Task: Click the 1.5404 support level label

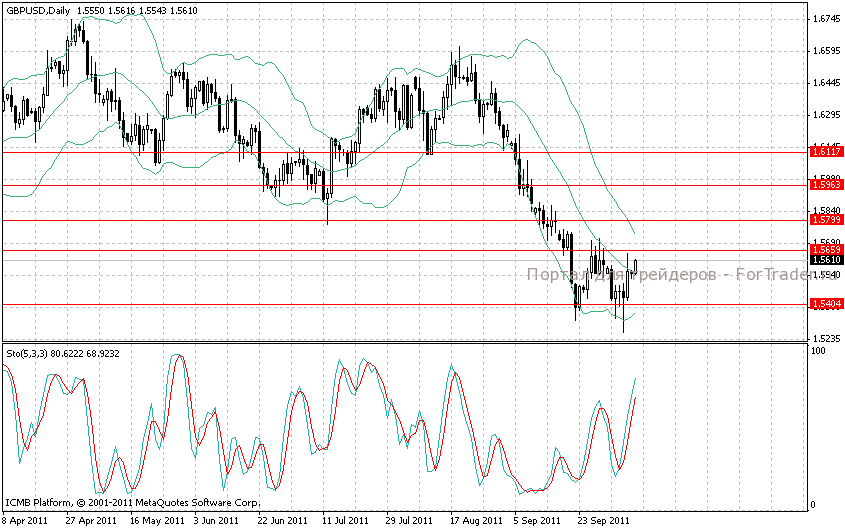Action: coord(826,304)
